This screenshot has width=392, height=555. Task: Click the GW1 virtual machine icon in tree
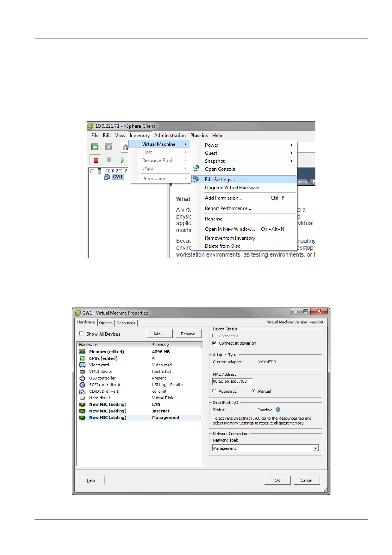click(x=107, y=177)
